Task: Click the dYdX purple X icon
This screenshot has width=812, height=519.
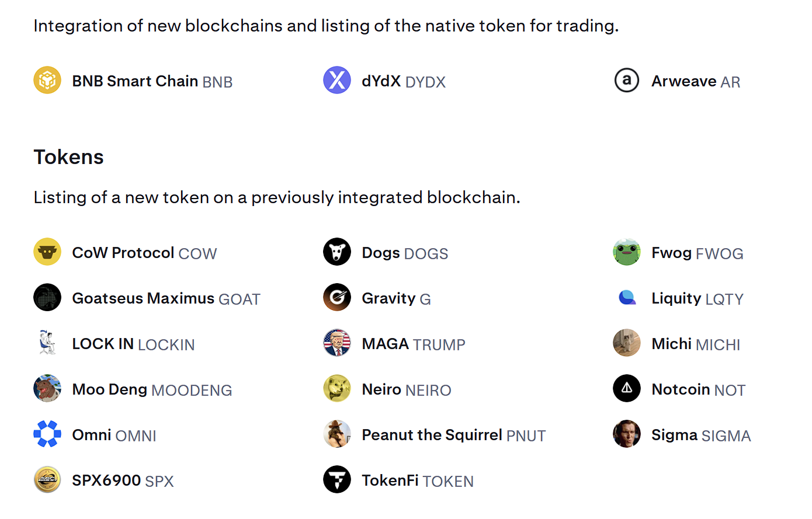Action: pos(337,81)
